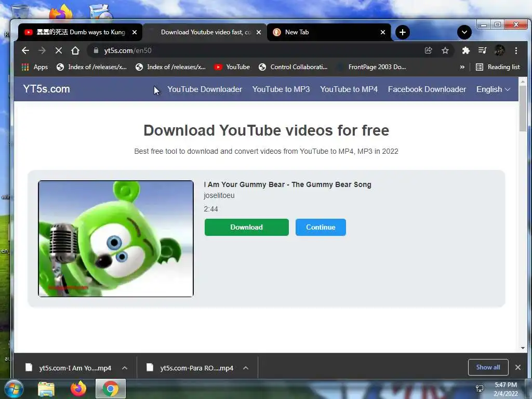
Task: Click the video duration 2:44
Action: point(211,209)
